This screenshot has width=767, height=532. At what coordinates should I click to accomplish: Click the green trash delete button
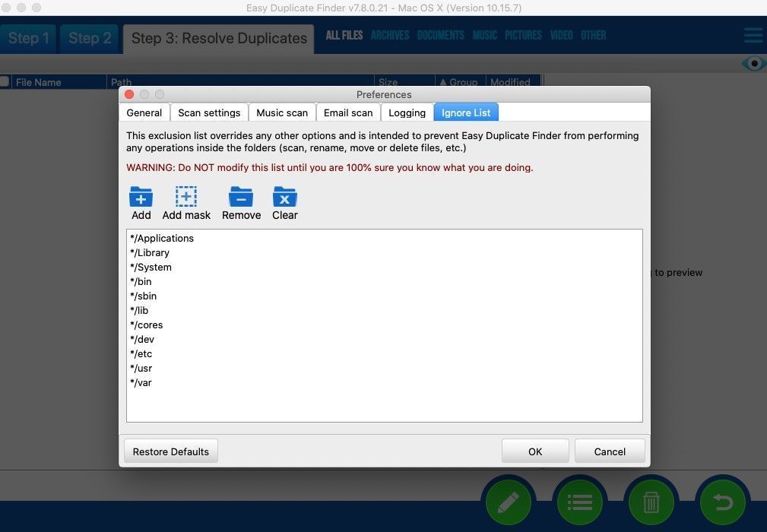pyautogui.click(x=651, y=502)
